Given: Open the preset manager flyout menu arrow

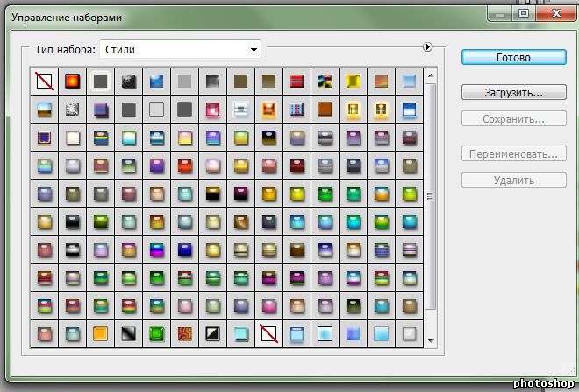Looking at the screenshot, I should pyautogui.click(x=427, y=46).
